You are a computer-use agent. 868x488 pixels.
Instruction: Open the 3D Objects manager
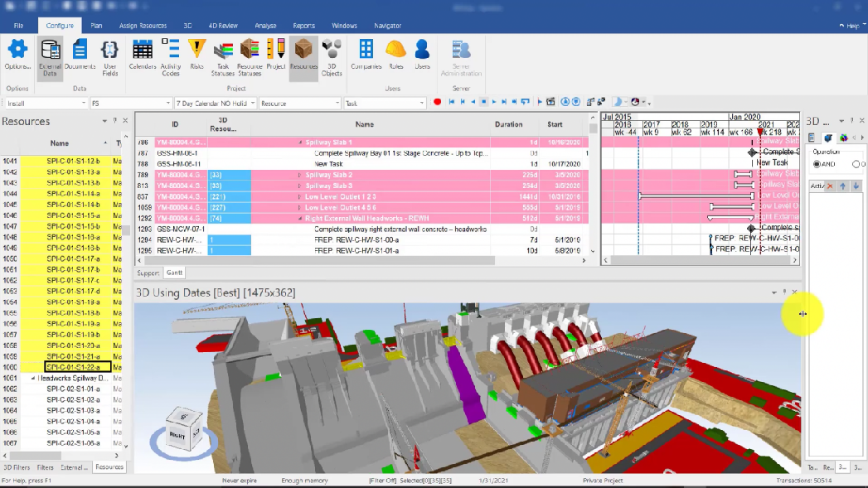tap(332, 56)
